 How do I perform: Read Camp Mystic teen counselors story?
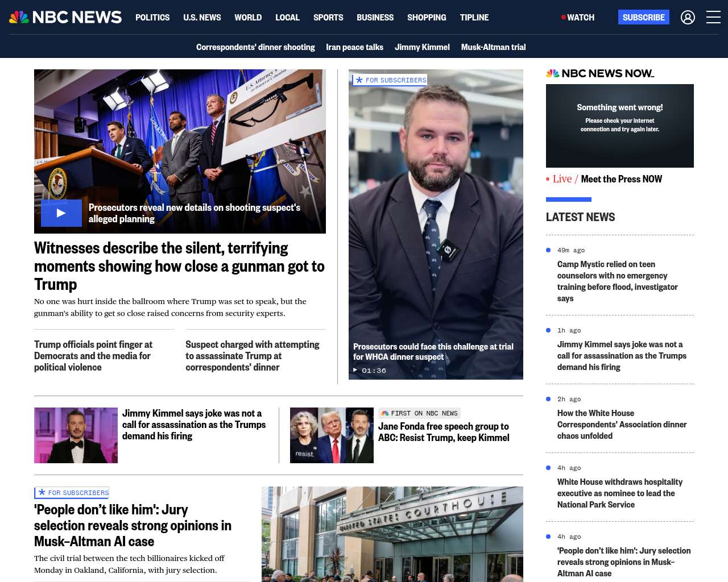(x=618, y=281)
